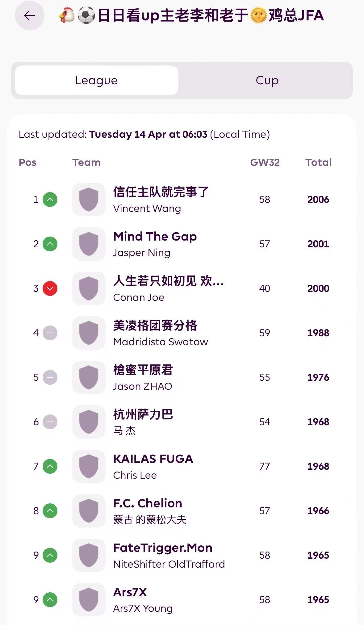Click the green up arrow beside position 1

pos(50,199)
